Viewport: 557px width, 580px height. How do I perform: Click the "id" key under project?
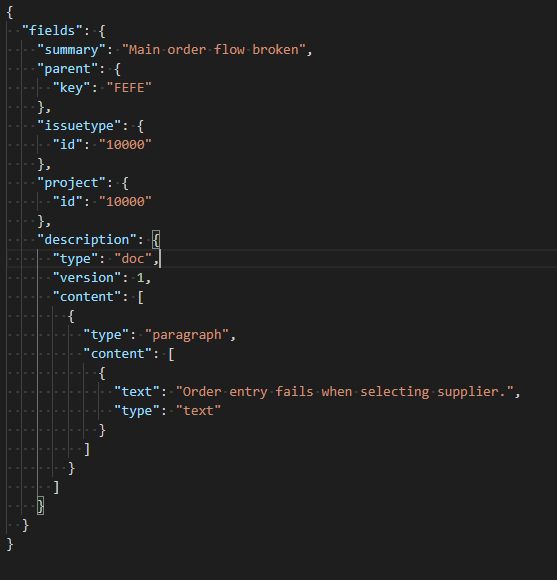tap(68, 202)
